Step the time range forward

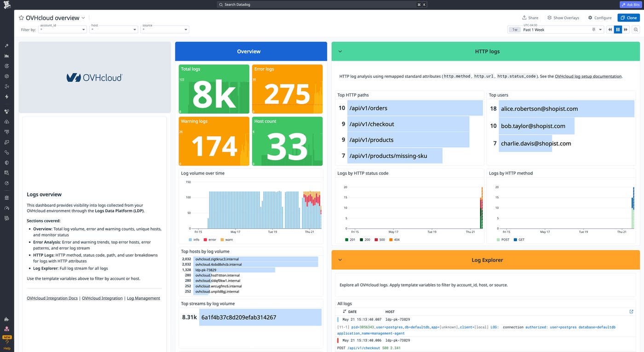(x=626, y=29)
